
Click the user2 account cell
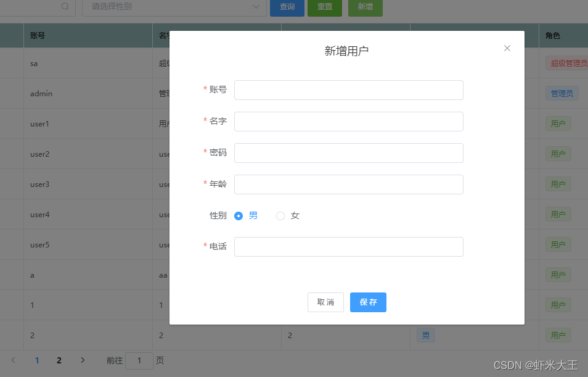coord(88,154)
